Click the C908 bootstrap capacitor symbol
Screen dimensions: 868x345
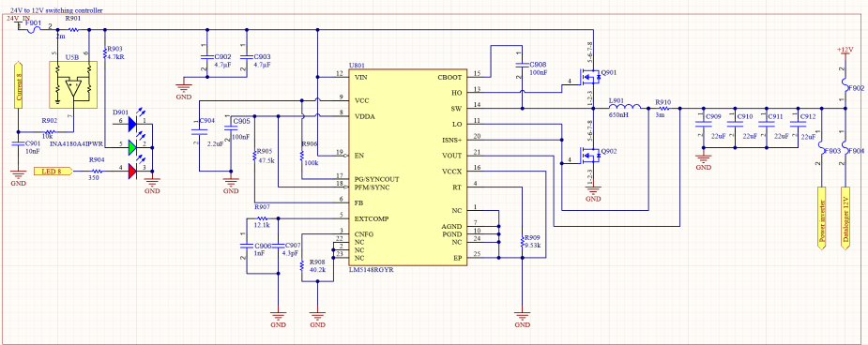click(x=522, y=66)
